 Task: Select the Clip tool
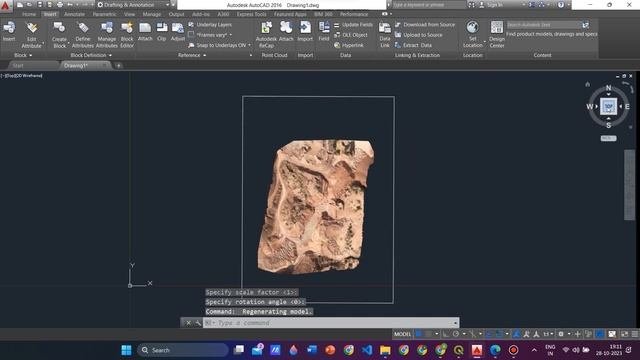pos(162,32)
